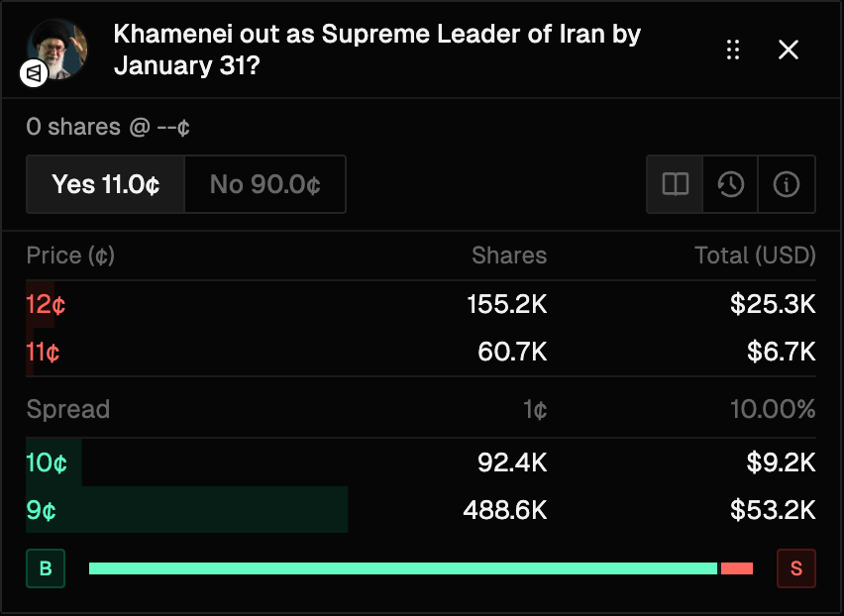Click the Price (¢) column header

click(70, 256)
